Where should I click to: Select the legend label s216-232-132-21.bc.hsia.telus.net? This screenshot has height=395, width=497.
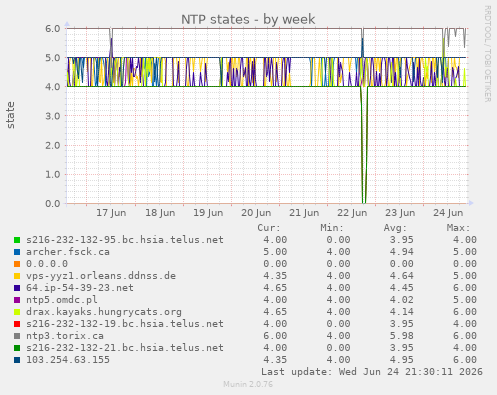tap(125, 348)
